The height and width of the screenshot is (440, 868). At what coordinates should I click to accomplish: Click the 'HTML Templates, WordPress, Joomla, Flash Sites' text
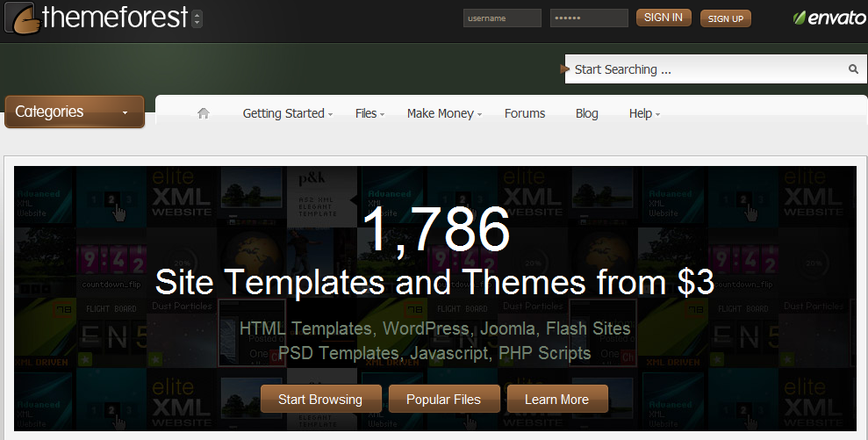coord(435,328)
